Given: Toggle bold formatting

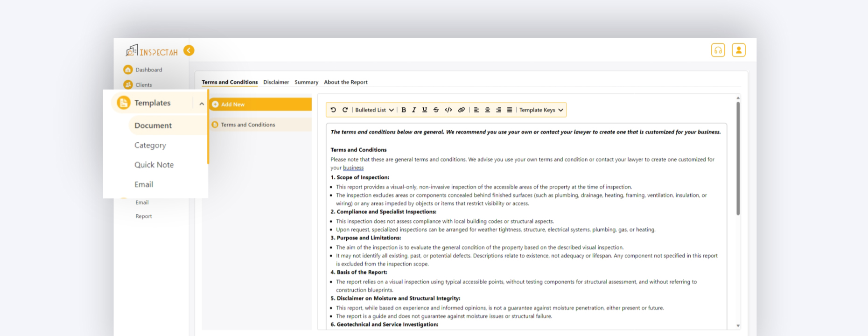Looking at the screenshot, I should point(404,110).
